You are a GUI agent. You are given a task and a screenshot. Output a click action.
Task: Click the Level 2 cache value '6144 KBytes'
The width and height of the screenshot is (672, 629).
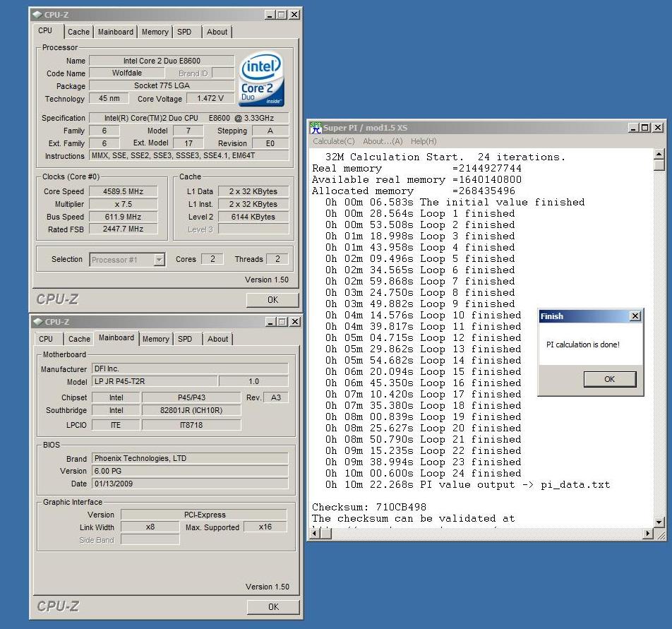253,217
